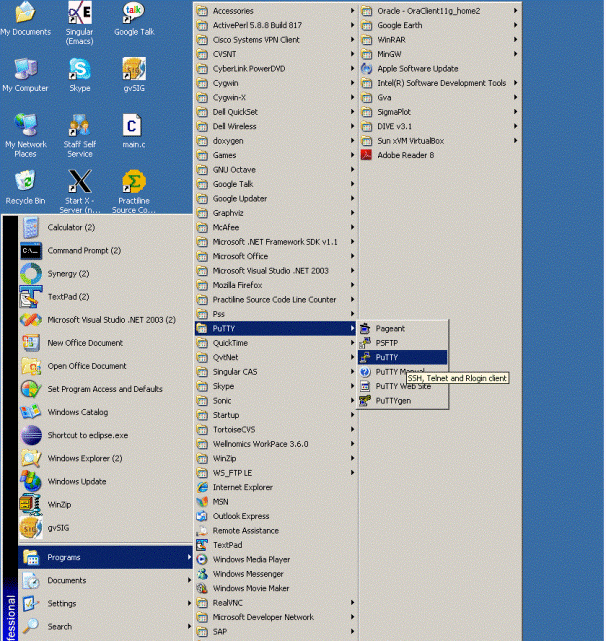Open Pageant in the PuTTY submenu

(x=390, y=328)
